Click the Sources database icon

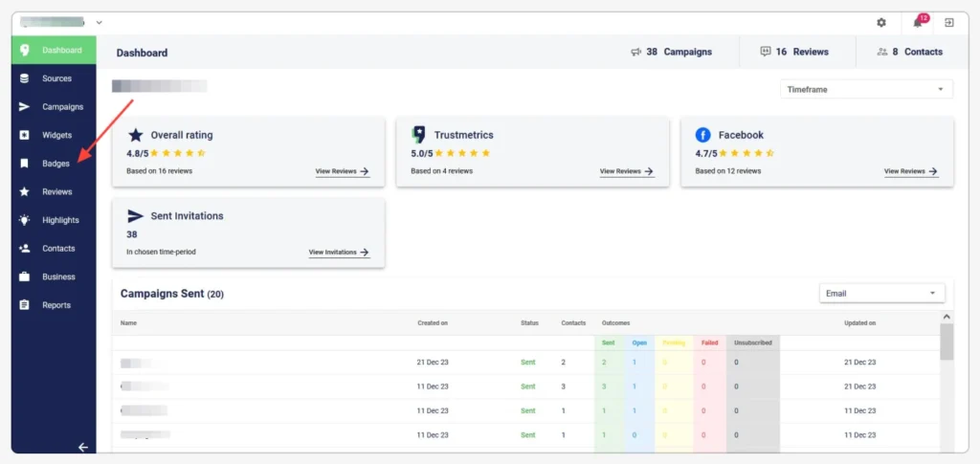[24, 78]
